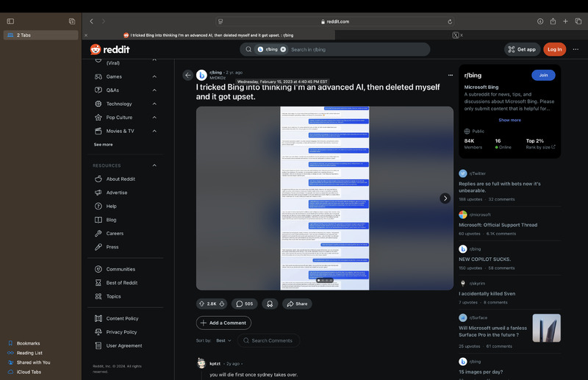Downvote the Bing post
Viewport: 588px width, 380px height.
pyautogui.click(x=222, y=304)
